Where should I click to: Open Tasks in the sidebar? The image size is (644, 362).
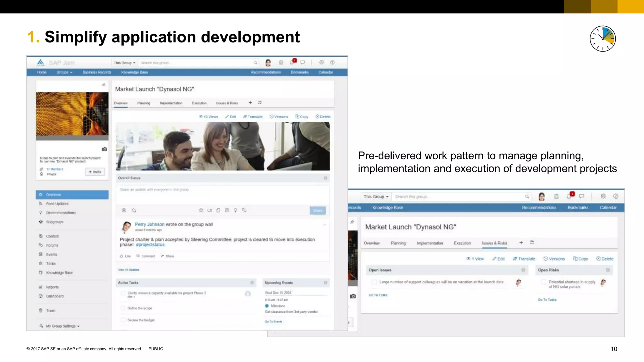coord(51,264)
